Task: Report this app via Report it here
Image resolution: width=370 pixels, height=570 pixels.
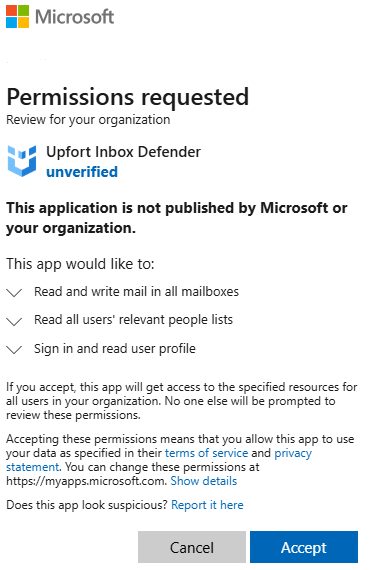Action: point(207,505)
